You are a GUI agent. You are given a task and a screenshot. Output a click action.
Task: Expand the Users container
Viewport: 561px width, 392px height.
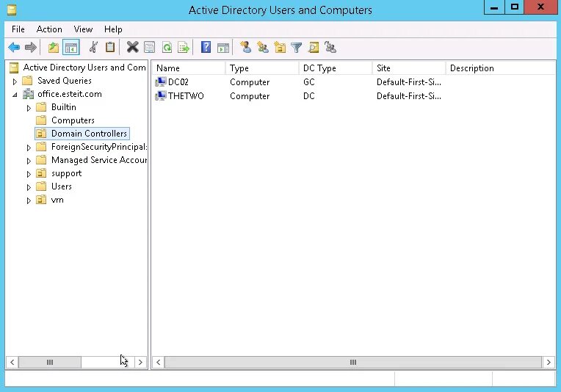[x=29, y=187]
